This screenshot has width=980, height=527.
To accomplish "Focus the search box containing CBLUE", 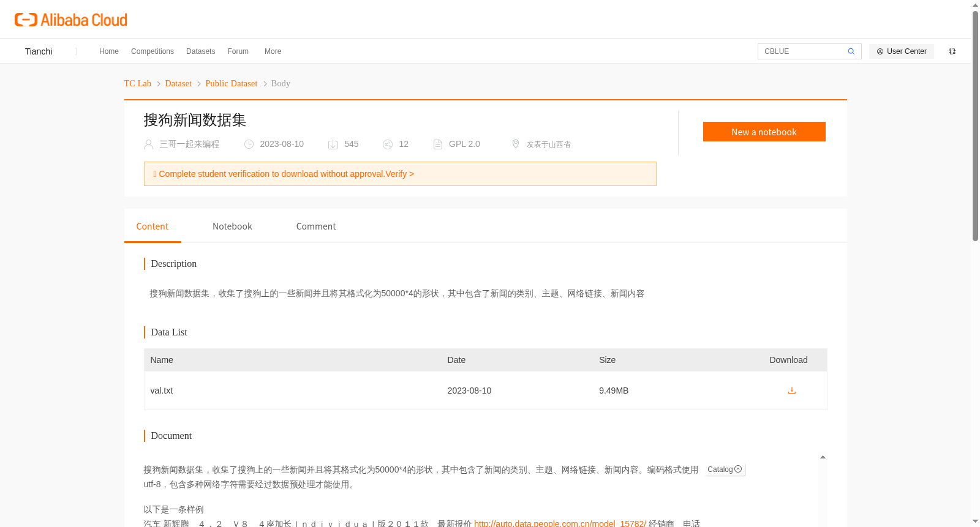I will coord(802,51).
